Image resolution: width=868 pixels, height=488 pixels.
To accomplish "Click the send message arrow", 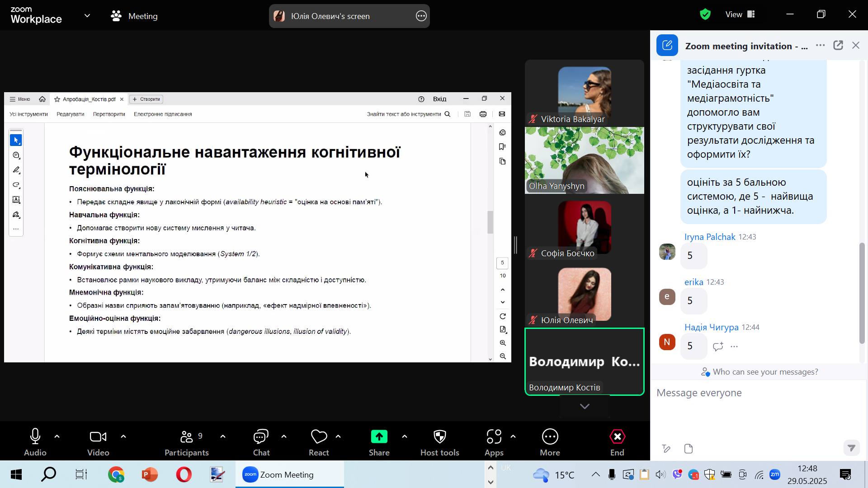I will pyautogui.click(x=851, y=448).
